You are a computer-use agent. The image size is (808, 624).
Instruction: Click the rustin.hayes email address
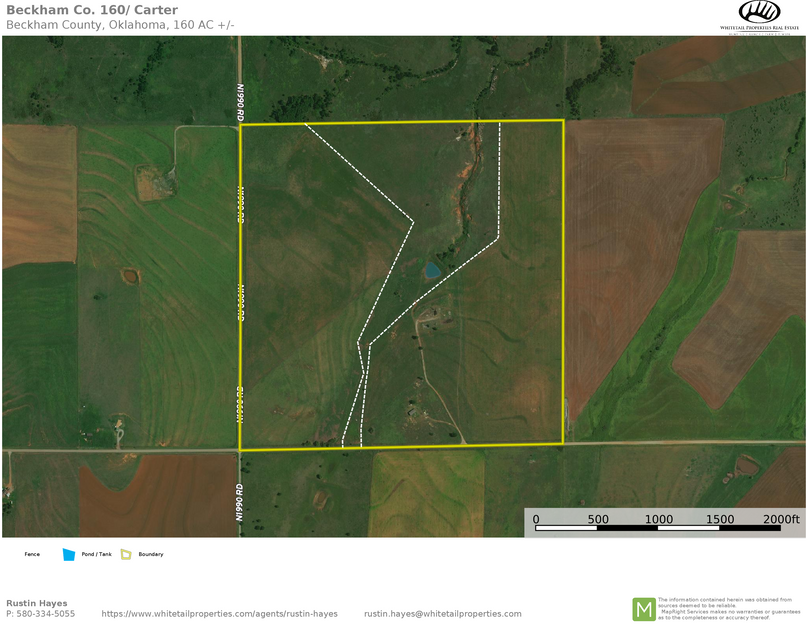click(x=442, y=614)
